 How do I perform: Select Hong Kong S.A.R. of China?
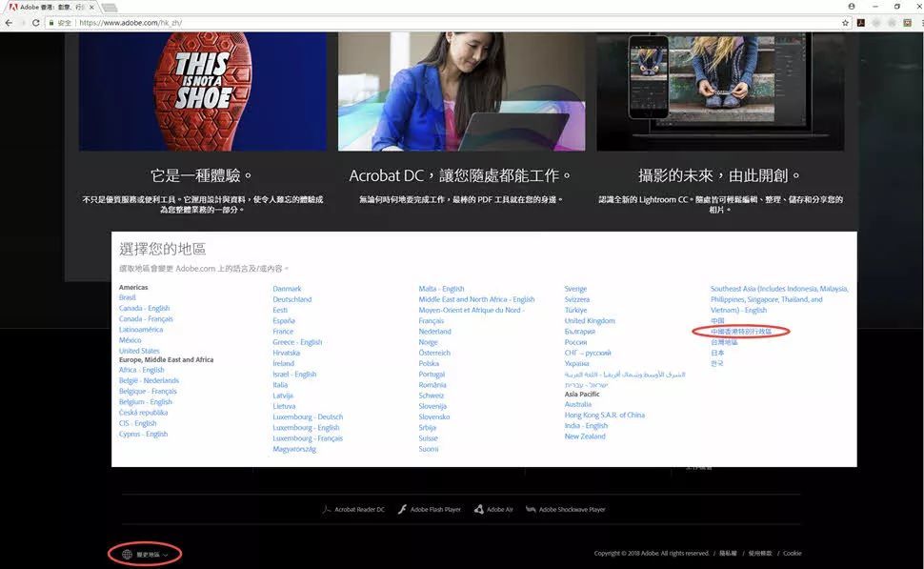click(x=605, y=415)
